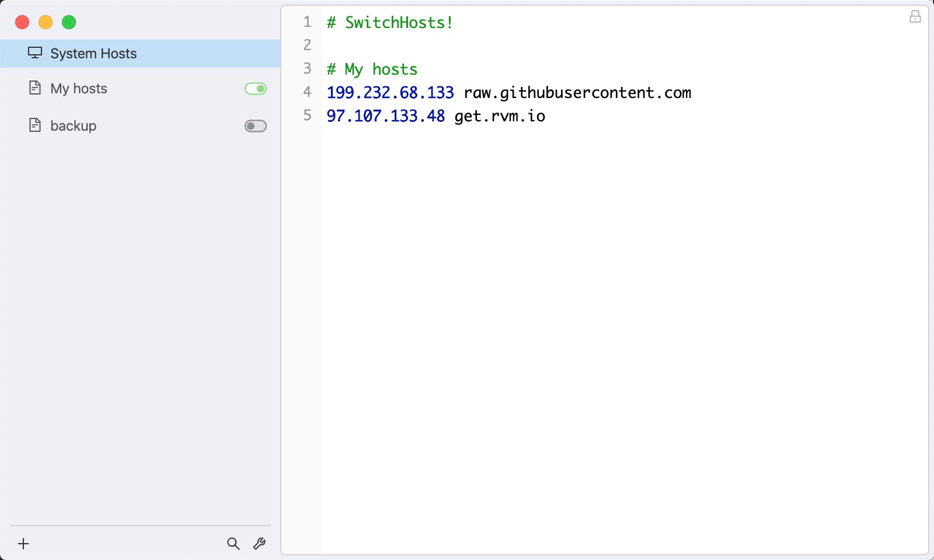Click the plus icon to add hosts
Image resolution: width=934 pixels, height=560 pixels.
23,544
